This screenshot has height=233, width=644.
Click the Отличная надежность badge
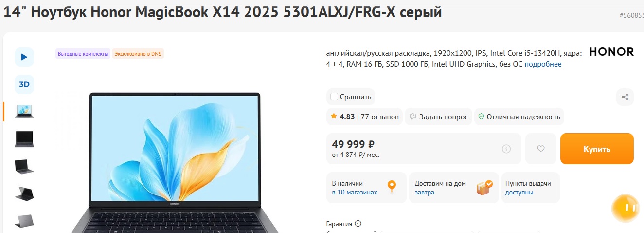pyautogui.click(x=519, y=117)
